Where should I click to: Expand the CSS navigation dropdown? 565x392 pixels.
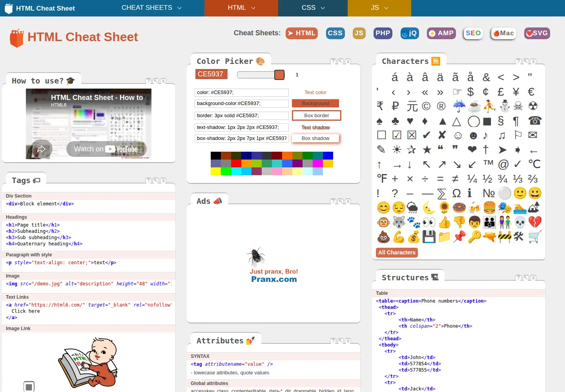(x=313, y=8)
